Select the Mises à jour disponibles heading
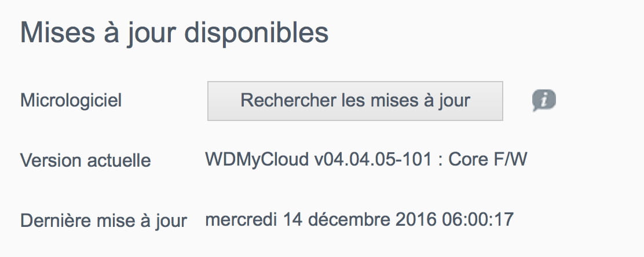The image size is (644, 257). [174, 33]
